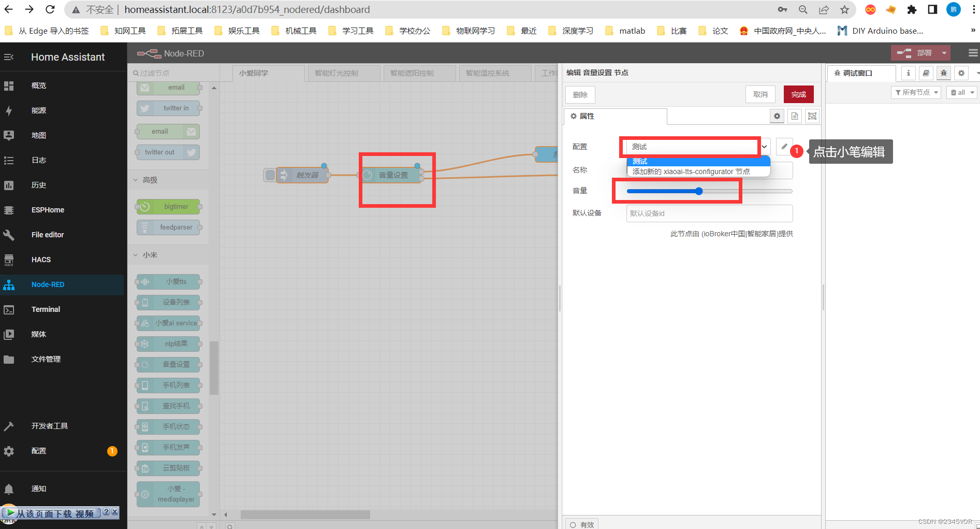Select 设备列表 node in palette
The height and width of the screenshot is (529, 980).
168,302
